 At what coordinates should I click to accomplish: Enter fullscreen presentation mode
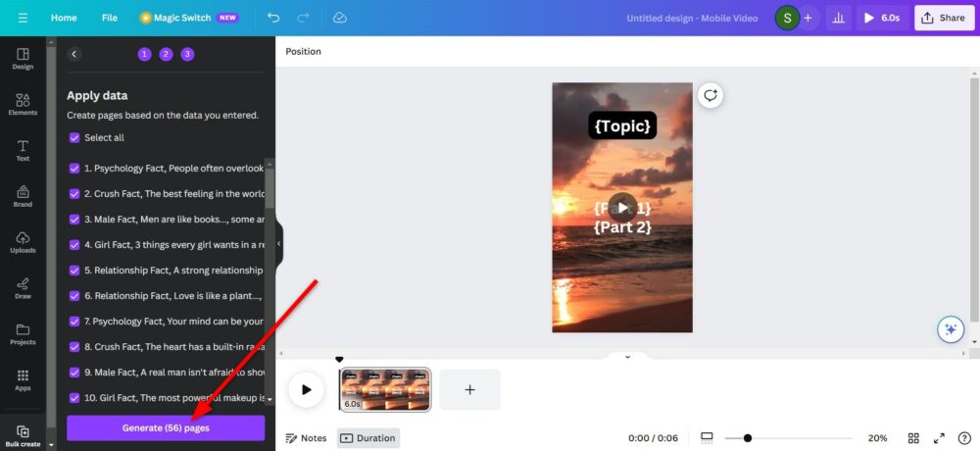[939, 438]
